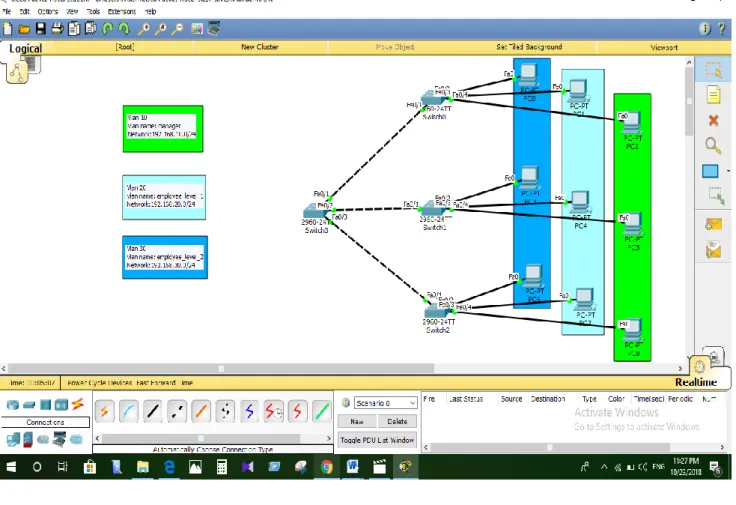Click the [Root] navigation button
The height and width of the screenshot is (505, 736).
tap(125, 47)
